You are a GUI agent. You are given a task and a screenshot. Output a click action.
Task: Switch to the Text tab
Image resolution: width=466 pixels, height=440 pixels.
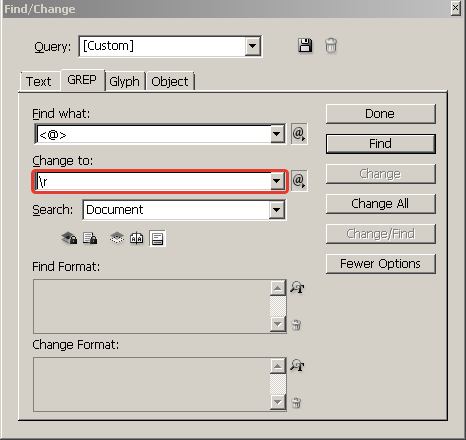point(39,82)
